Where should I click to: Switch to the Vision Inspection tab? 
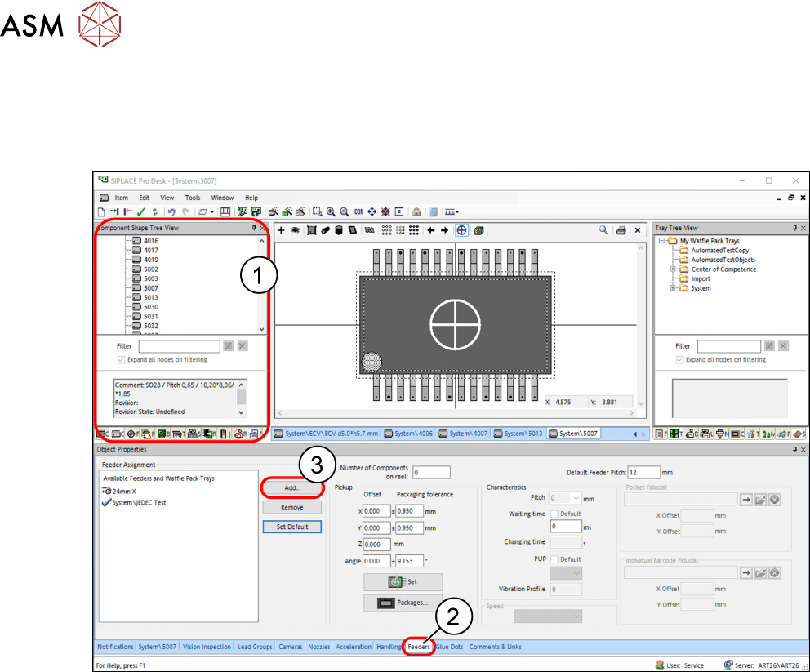207,647
